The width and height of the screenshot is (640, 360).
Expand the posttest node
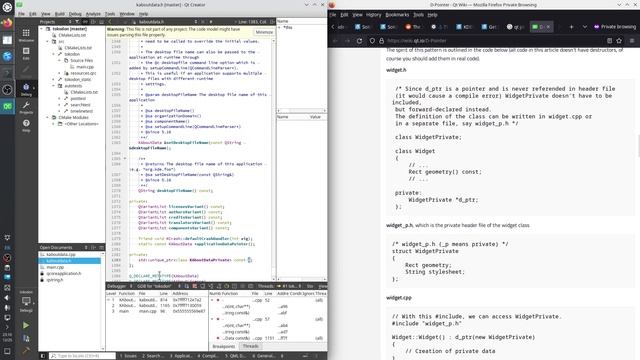pyautogui.click(x=60, y=98)
